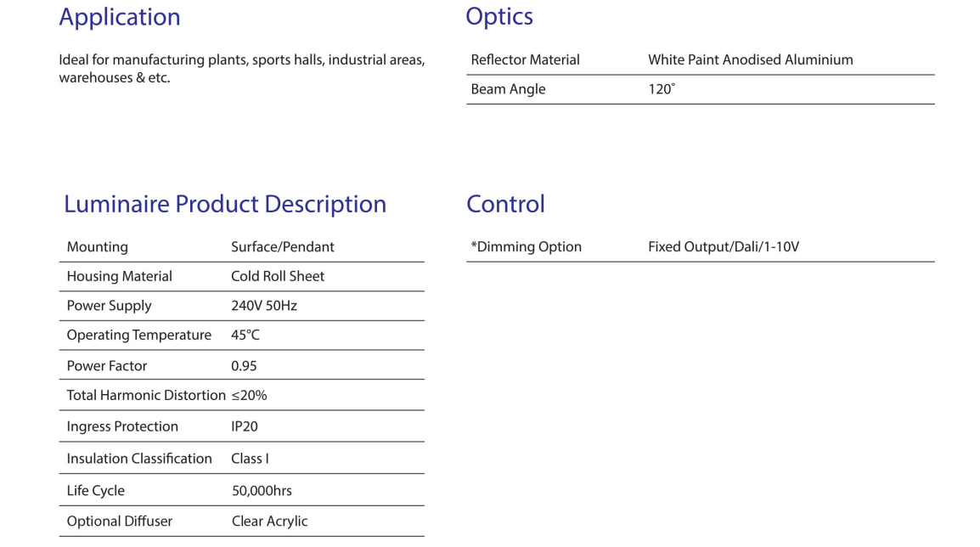Viewport: 980px width, 547px height.
Task: Click the Application section heading
Action: point(120,18)
